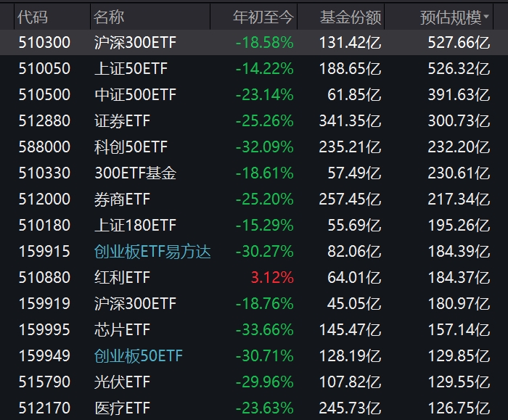Viewport: 508px width, 420px height.
Task: Click the 名称 column header
Action: click(110, 17)
